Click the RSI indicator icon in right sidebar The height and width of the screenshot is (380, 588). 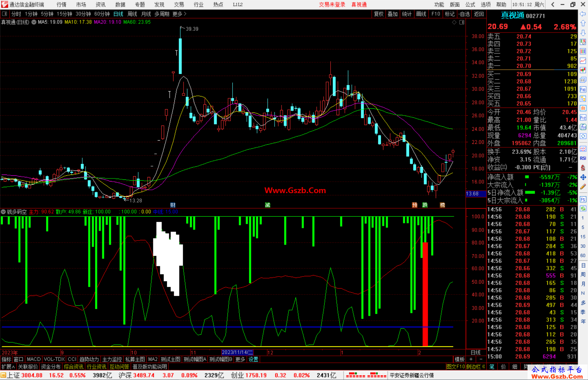[x=583, y=158]
